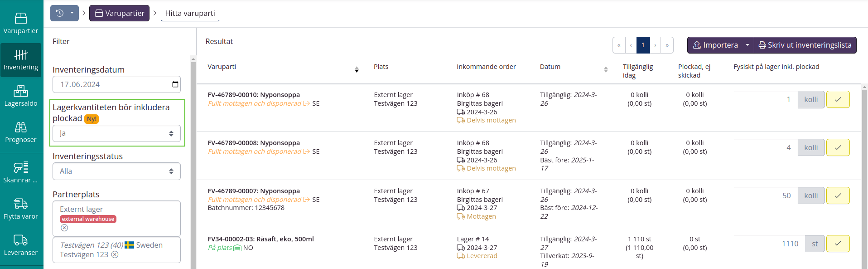Click Skriv ut inventeringslista button
Viewport: 868px width, 269px height.
tap(805, 45)
